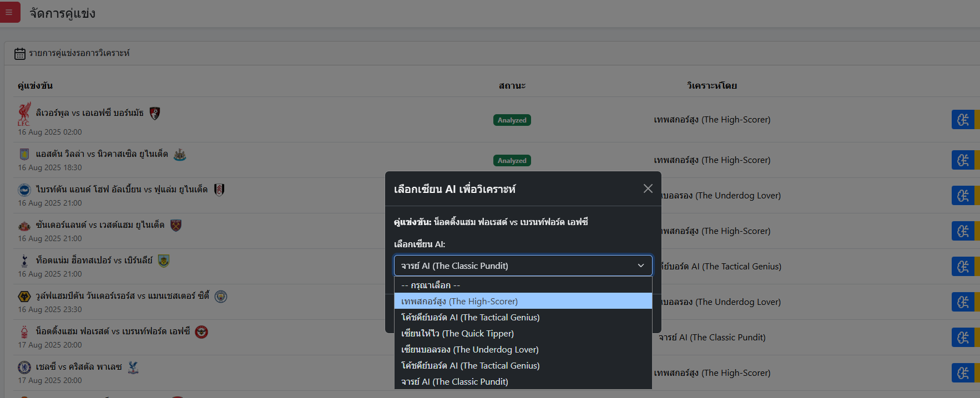This screenshot has height=398, width=980.
Task: Open the red hamburger menu
Action: click(9, 12)
